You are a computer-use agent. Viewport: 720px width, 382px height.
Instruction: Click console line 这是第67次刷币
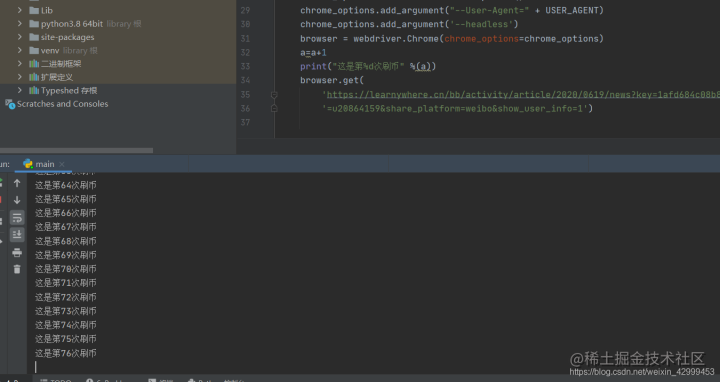[66, 227]
